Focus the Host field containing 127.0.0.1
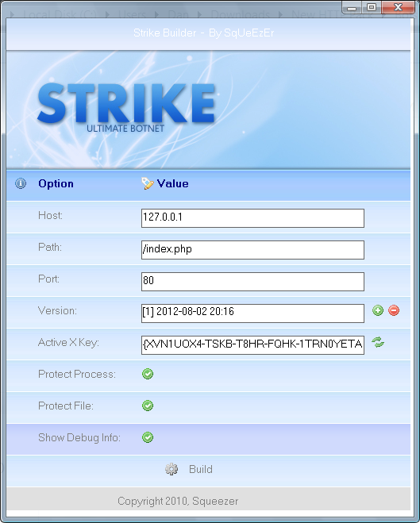The height and width of the screenshot is (523, 420). click(252, 218)
